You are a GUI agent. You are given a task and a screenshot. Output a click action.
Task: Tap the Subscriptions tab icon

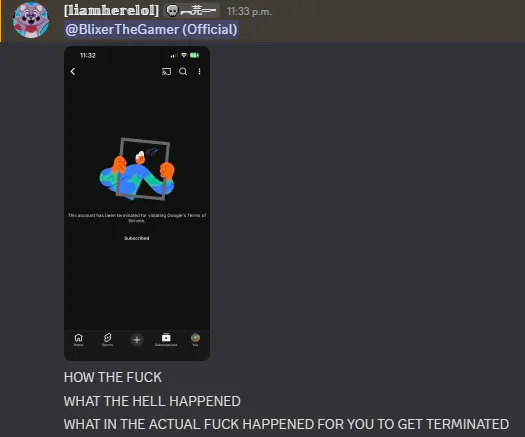tap(166, 339)
